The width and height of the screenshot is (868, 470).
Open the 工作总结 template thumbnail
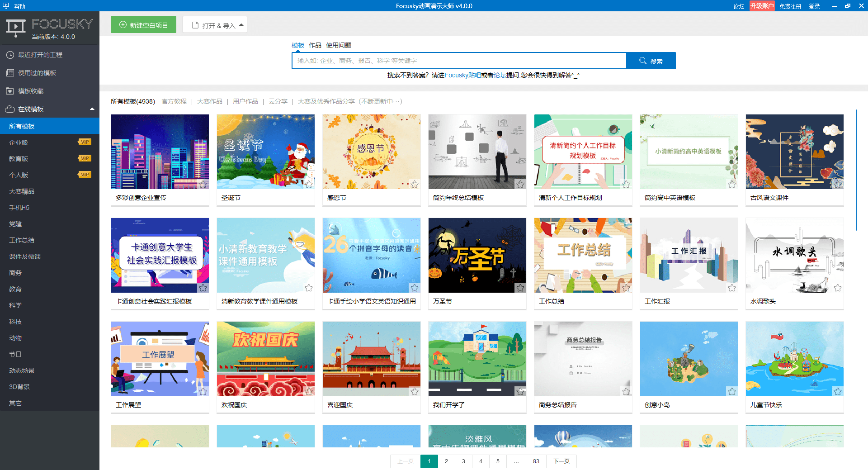(x=583, y=255)
